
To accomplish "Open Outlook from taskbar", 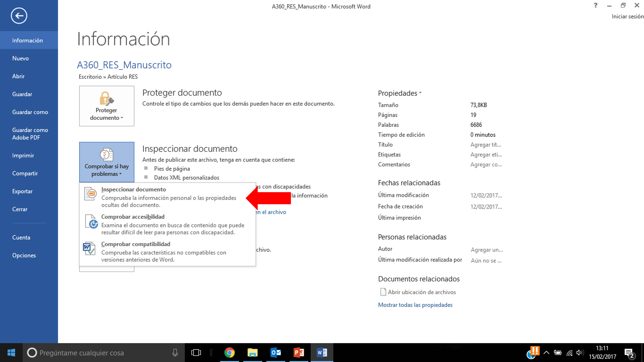I will tap(276, 352).
